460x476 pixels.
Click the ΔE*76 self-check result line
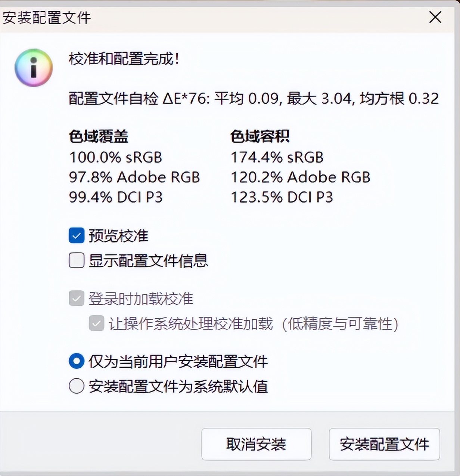(x=254, y=98)
